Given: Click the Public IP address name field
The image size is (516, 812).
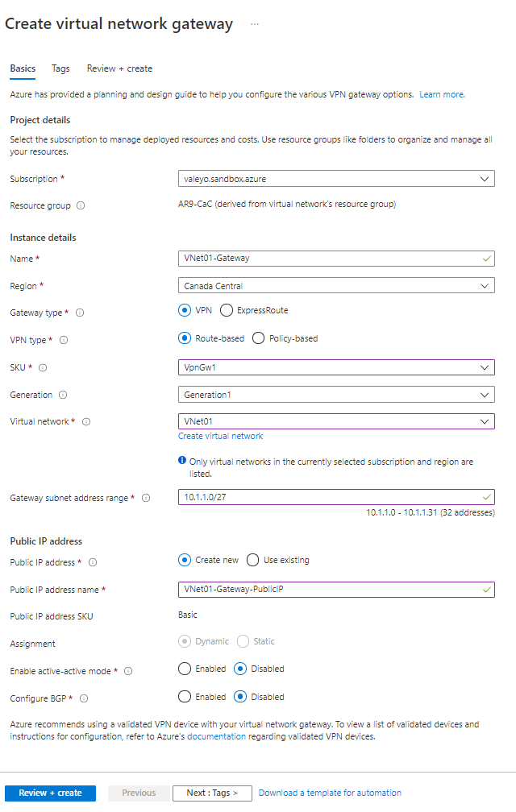Looking at the screenshot, I should point(336,590).
